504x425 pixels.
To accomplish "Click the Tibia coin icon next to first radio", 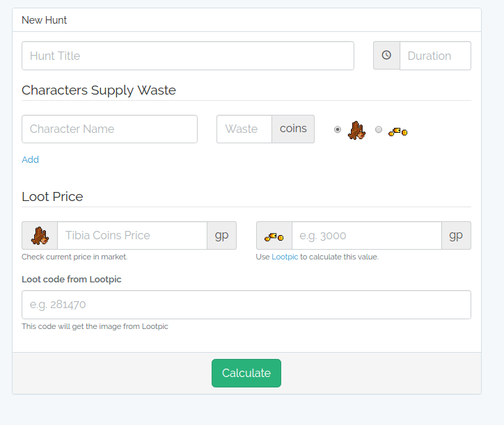I will tap(356, 130).
